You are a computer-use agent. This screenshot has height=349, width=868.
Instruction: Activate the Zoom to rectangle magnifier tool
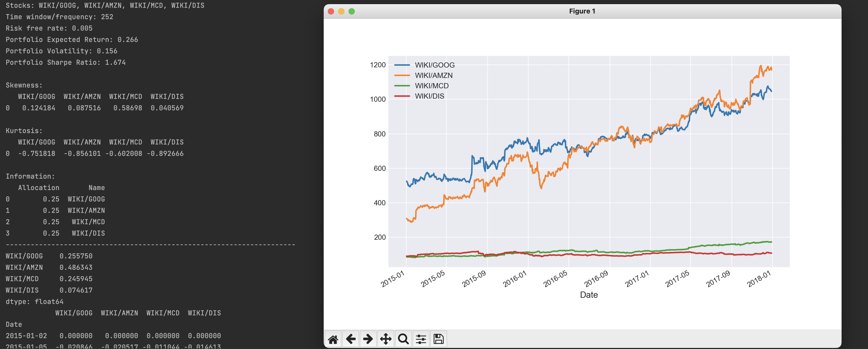point(403,339)
